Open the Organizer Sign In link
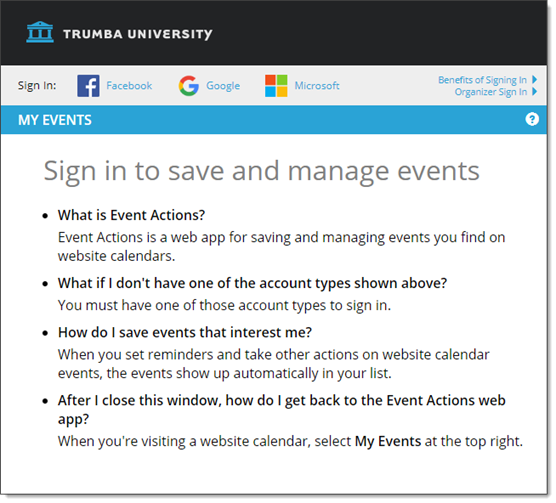The image size is (556, 503). point(491,92)
